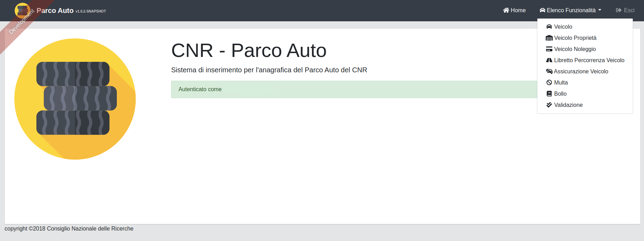The height and width of the screenshot is (241, 644).
Task: Click the car icon beside Elenco Funzionalità
Action: pos(543,10)
